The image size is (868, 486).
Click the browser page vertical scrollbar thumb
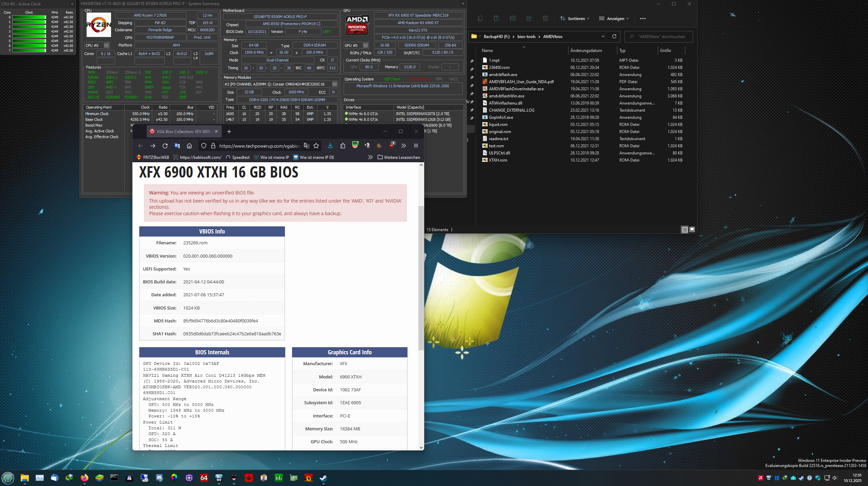(421, 278)
